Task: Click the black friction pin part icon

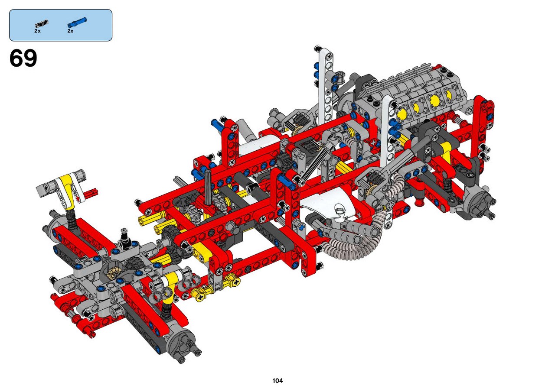Action: point(42,24)
